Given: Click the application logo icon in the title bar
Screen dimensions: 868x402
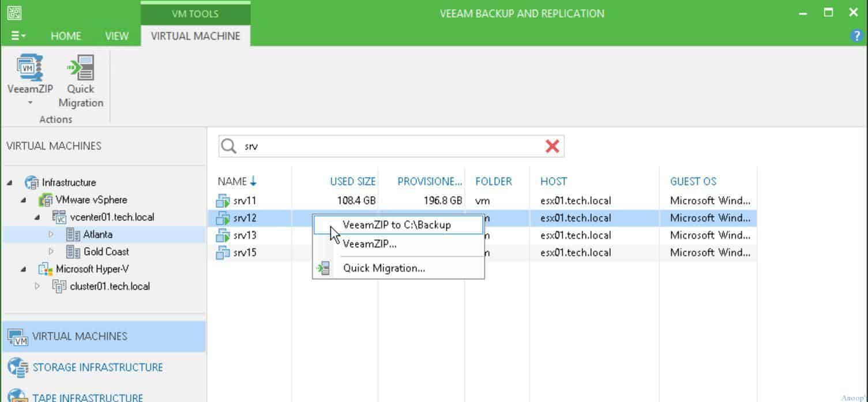Looking at the screenshot, I should click(14, 13).
